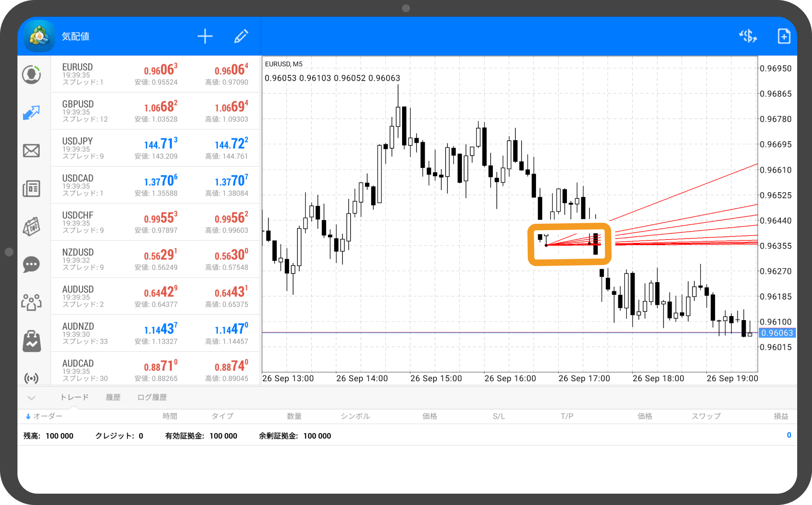Viewport: 812px width, 505px height.
Task: Select the EURUSD quote row
Action: pos(155,74)
